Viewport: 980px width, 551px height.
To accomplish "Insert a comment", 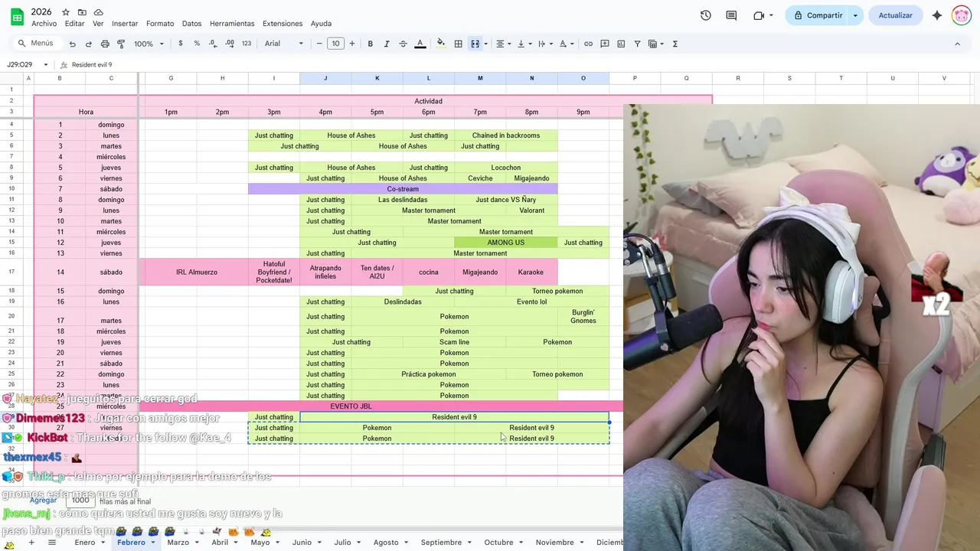I will pos(605,44).
